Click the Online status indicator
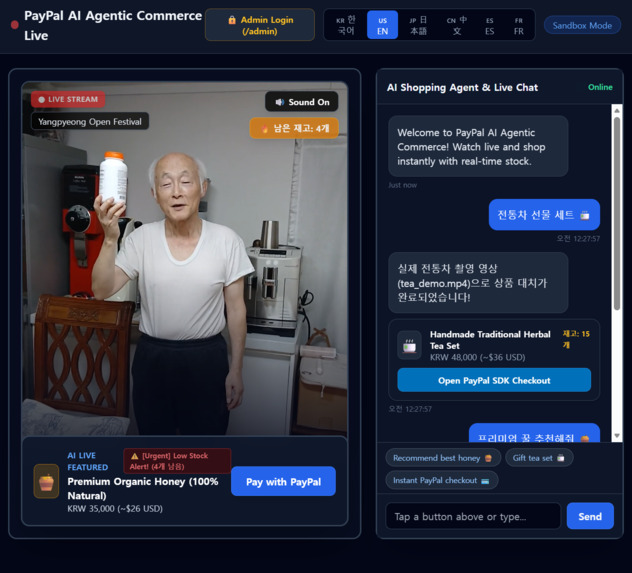 pyautogui.click(x=600, y=87)
